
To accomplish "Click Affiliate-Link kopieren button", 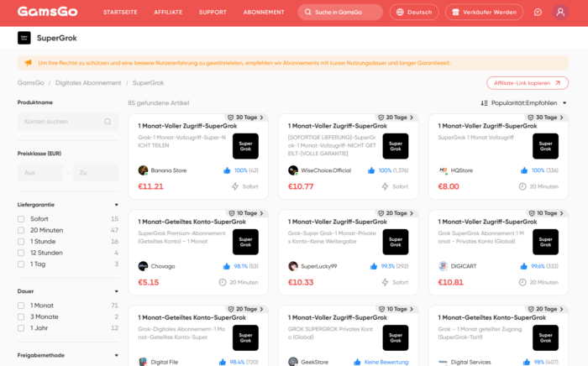I will coord(528,83).
